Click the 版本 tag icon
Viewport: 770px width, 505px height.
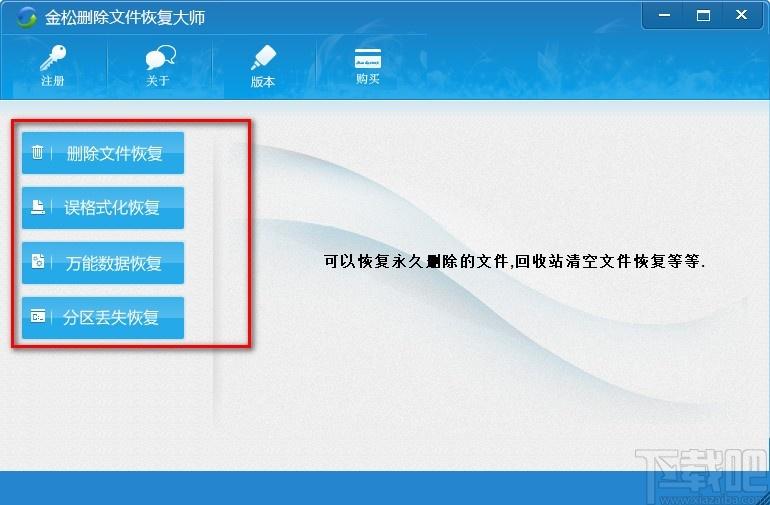pos(264,58)
